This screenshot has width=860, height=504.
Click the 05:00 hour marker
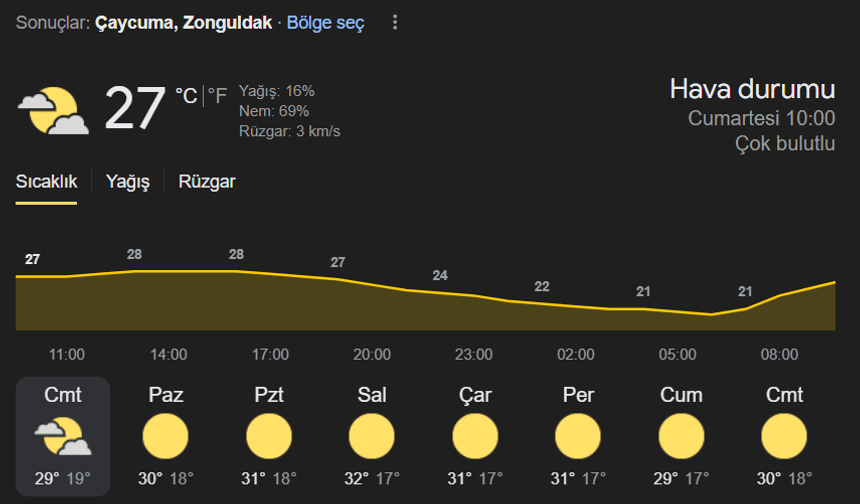coord(677,354)
